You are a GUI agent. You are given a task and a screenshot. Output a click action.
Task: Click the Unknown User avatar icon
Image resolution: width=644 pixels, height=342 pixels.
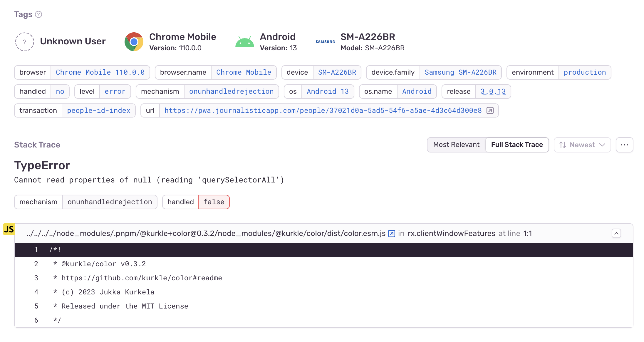click(x=25, y=42)
